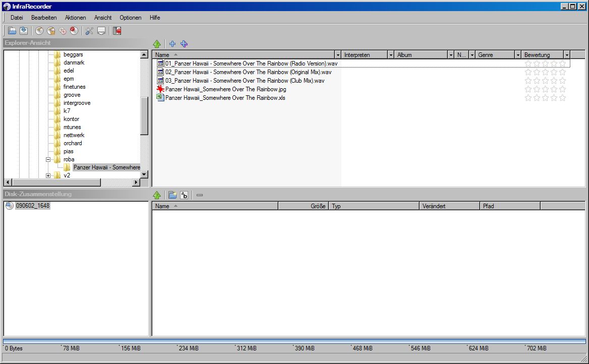The image size is (589, 364).
Task: Add selected files with the blue plus
Action: coord(172,44)
